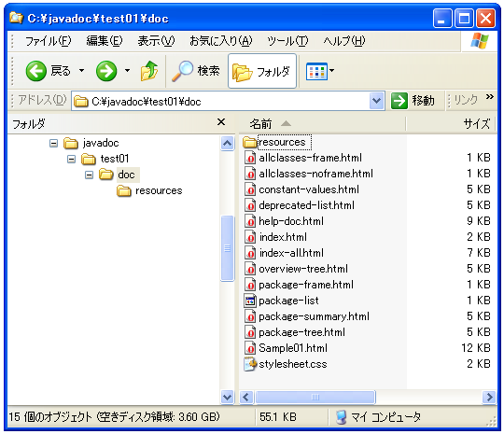This screenshot has width=504, height=434.
Task: Select package-summary.html file icon
Action: pyautogui.click(x=250, y=316)
